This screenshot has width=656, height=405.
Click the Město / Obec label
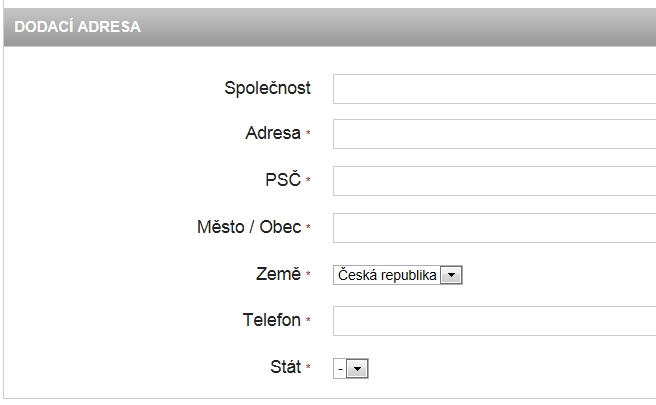pos(249,228)
